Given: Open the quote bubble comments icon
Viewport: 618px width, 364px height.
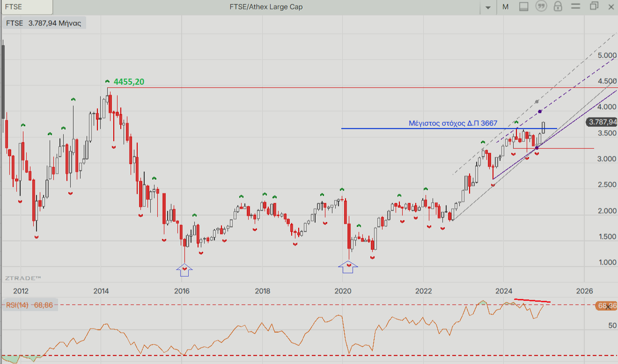Looking at the screenshot, I should point(541,7).
